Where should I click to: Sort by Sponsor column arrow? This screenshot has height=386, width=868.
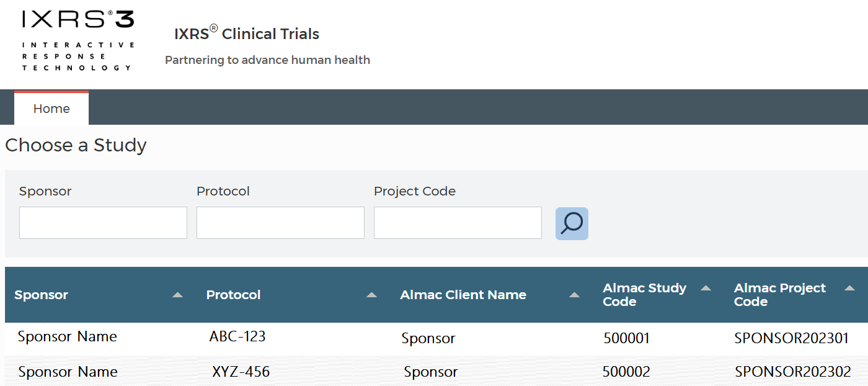coord(177,295)
